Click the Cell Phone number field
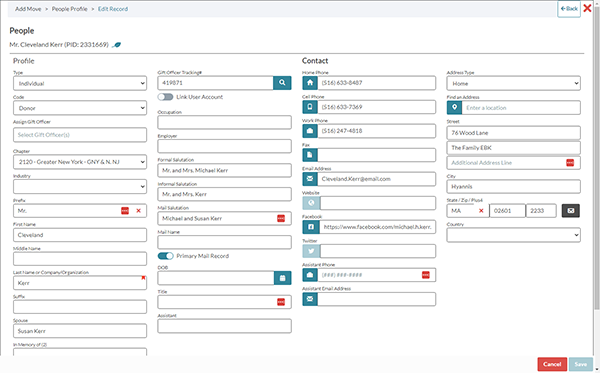Screen dimensions: 600x373 click(x=377, y=107)
